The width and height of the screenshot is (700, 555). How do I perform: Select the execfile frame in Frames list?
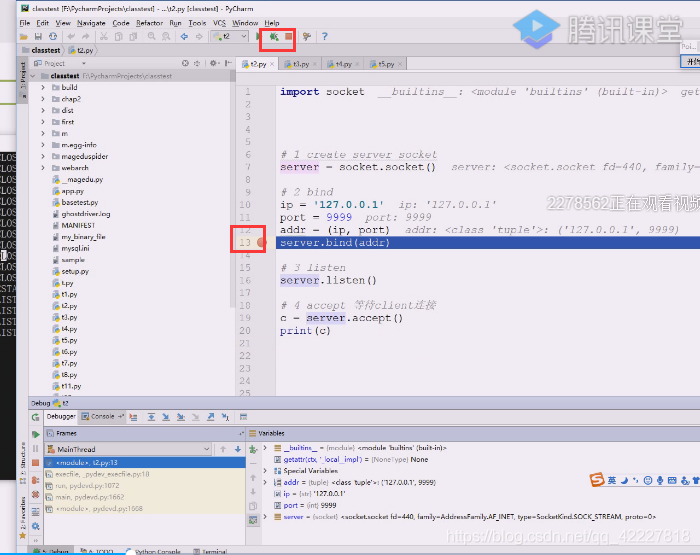coord(145,474)
